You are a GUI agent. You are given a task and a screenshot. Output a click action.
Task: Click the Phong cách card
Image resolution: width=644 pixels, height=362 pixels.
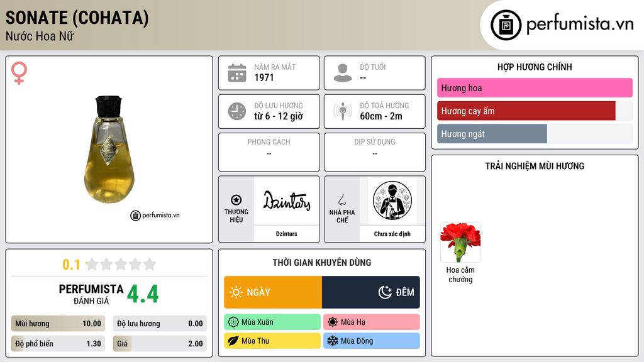tap(269, 152)
